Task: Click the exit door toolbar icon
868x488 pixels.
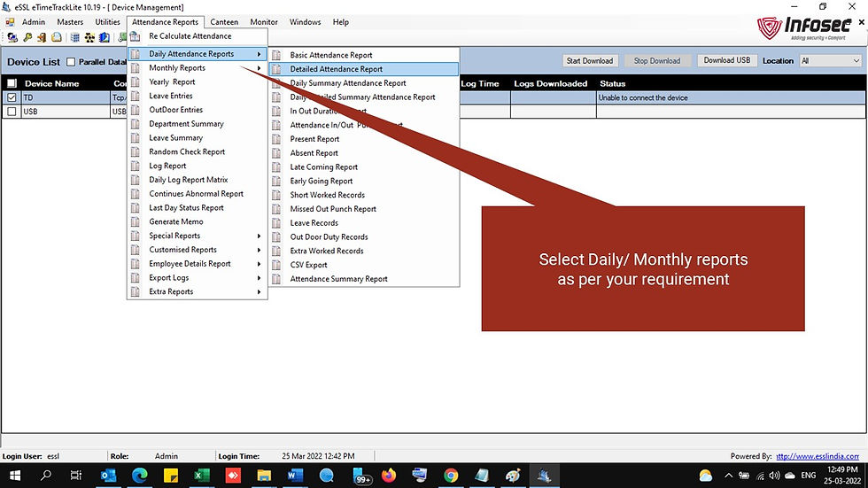Action: 42,37
